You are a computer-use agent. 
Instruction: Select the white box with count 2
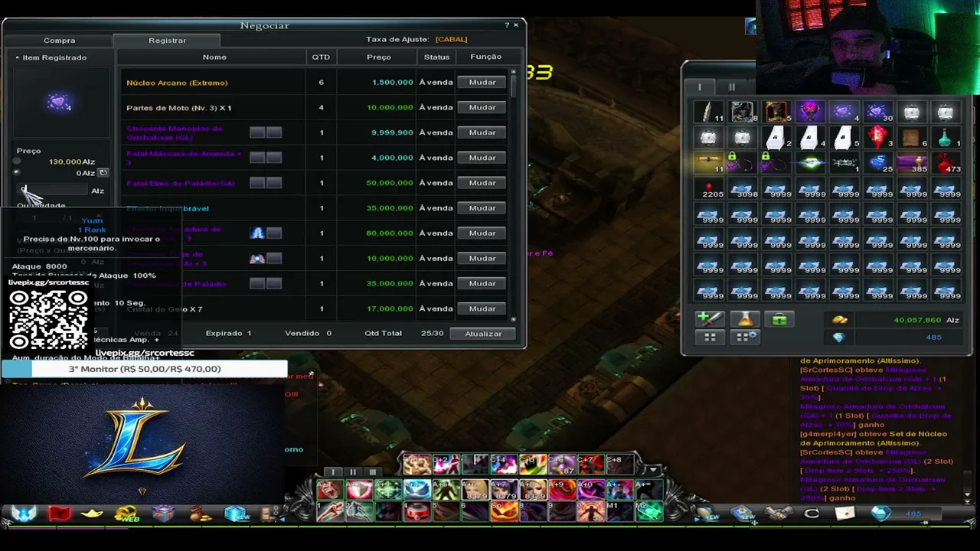pos(776,138)
